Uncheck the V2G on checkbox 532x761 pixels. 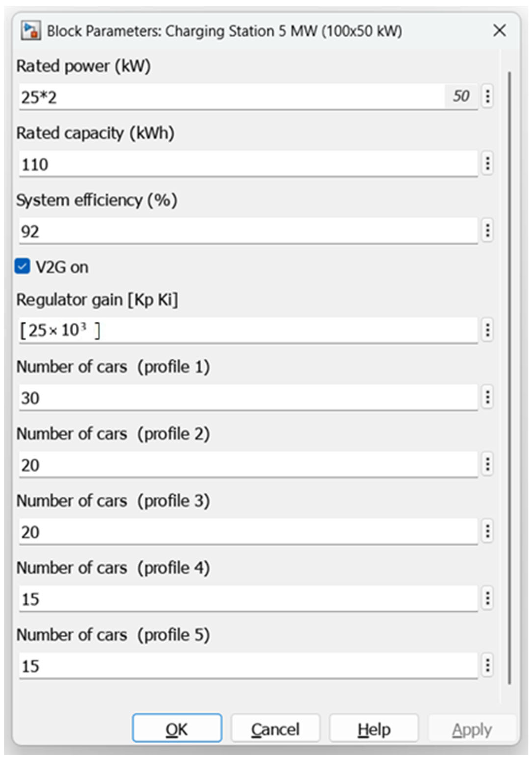[22, 266]
